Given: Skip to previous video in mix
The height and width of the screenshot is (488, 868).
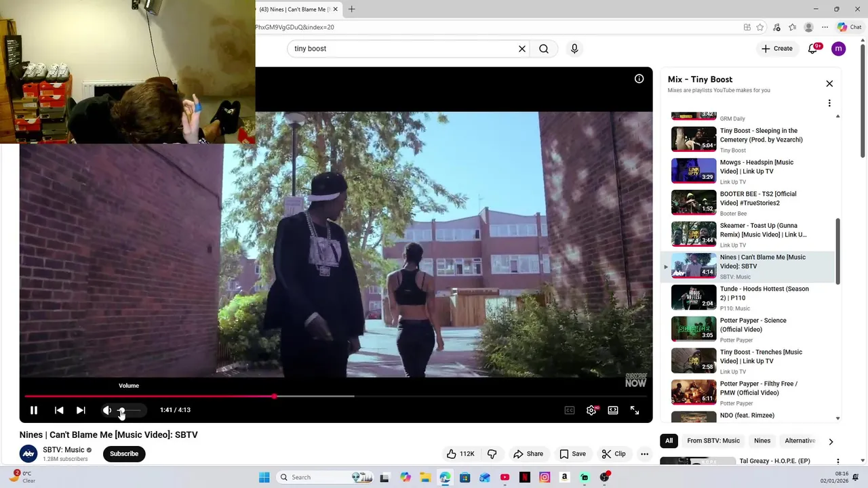Looking at the screenshot, I should (59, 410).
